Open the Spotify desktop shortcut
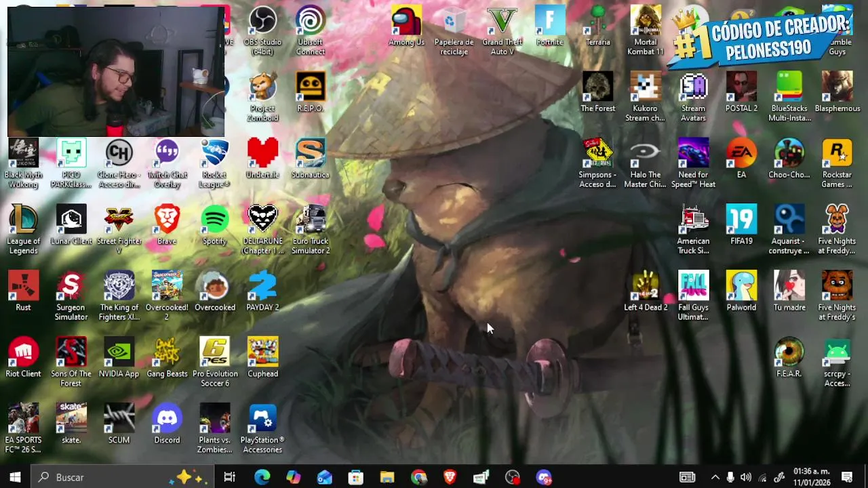Image resolution: width=868 pixels, height=488 pixels. [x=215, y=226]
